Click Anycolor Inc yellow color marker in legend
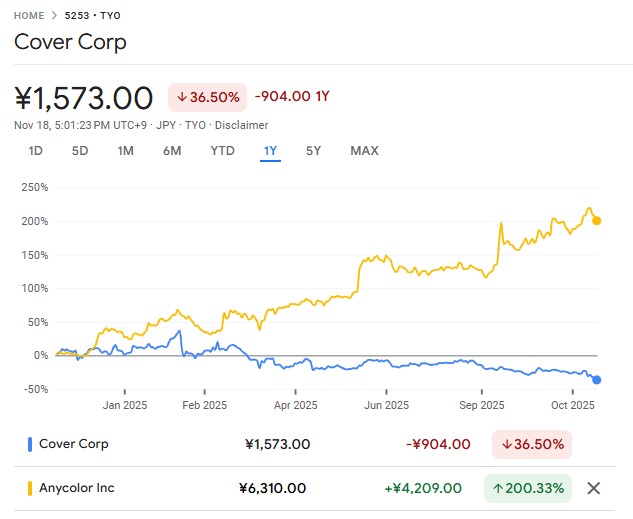Viewport: 633px width, 519px height. tap(30, 488)
